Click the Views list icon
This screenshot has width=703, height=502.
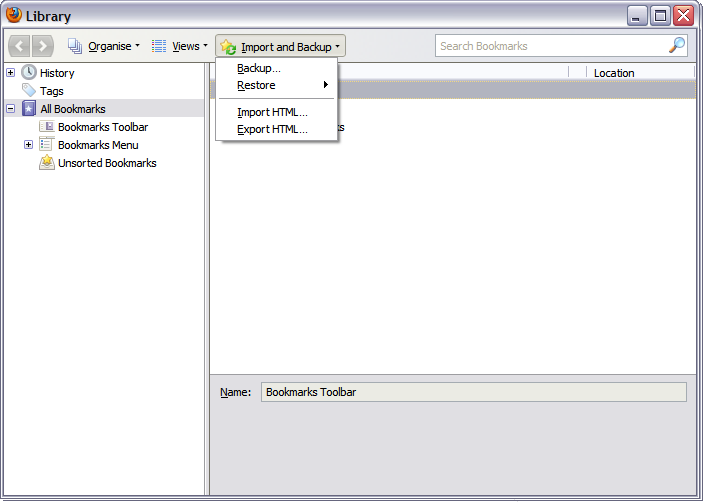(159, 46)
